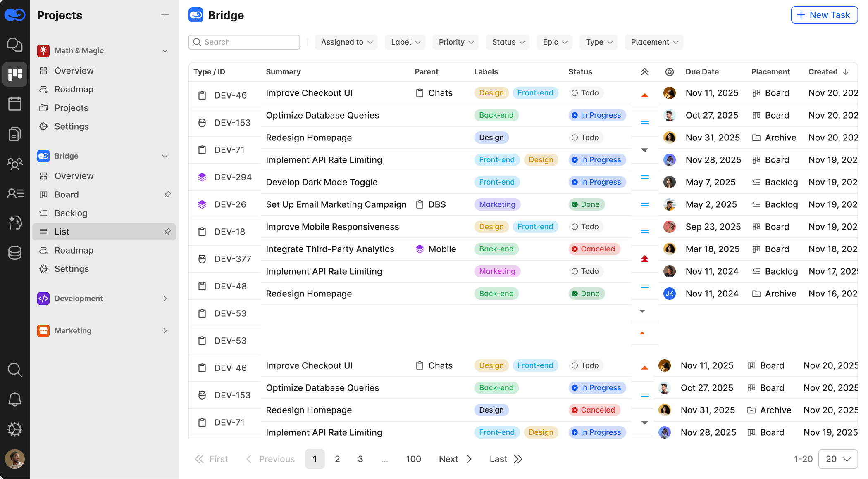Image resolution: width=868 pixels, height=479 pixels.
Task: Click the plus icon beside Projects heading
Action: [x=165, y=15]
